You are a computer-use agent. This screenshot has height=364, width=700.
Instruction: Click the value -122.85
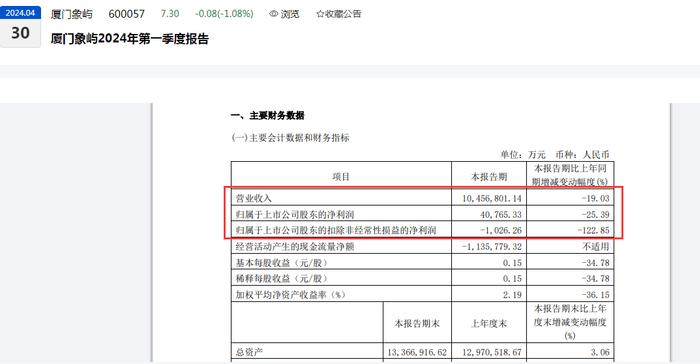point(593,230)
